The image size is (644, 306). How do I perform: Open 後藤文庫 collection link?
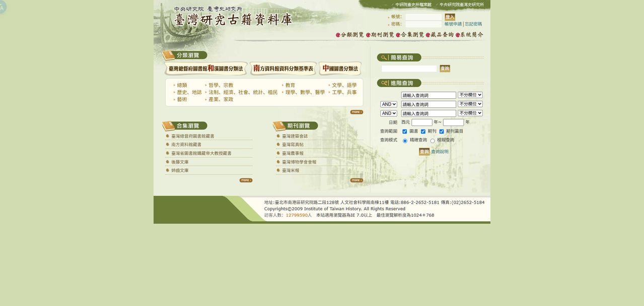pyautogui.click(x=180, y=162)
